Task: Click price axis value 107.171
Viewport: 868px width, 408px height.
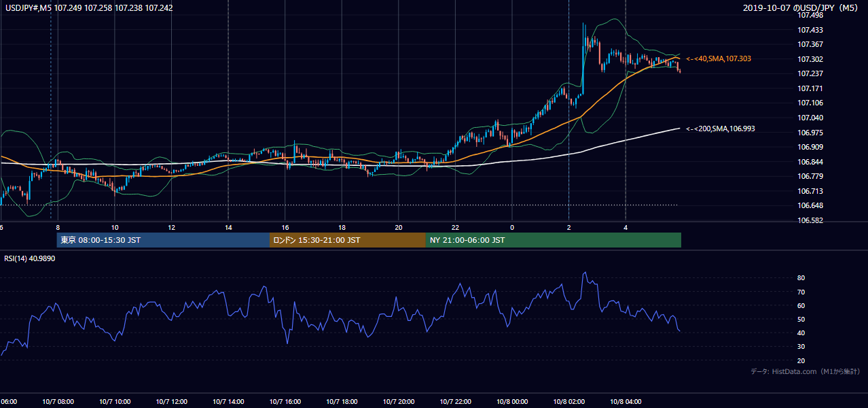Action: click(x=810, y=88)
